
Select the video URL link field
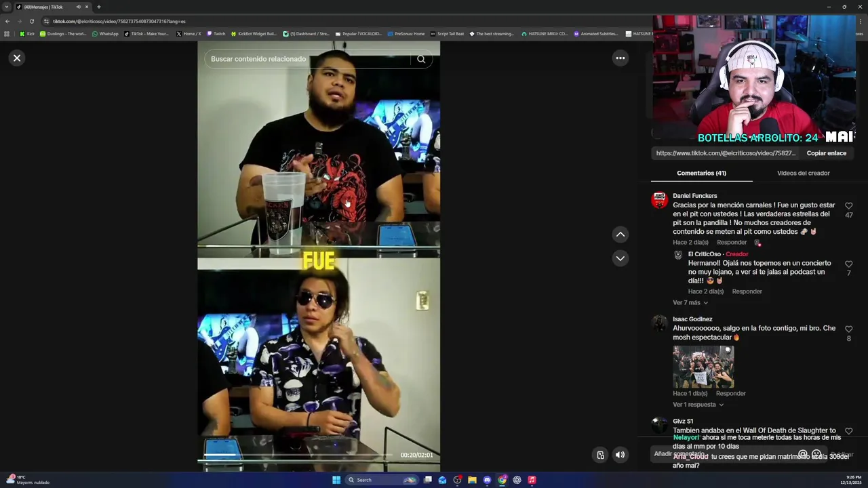point(726,153)
